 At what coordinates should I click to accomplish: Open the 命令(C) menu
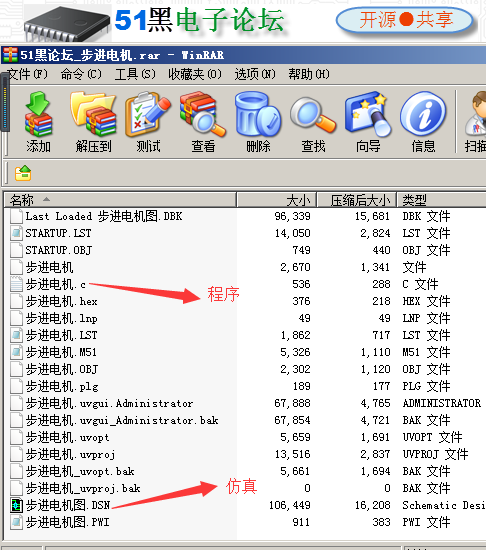click(81, 74)
